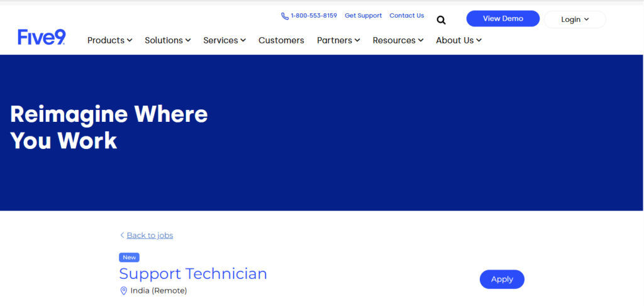The width and height of the screenshot is (644, 306).
Task: Call the 1-800-553-8159 number link
Action: click(x=314, y=16)
